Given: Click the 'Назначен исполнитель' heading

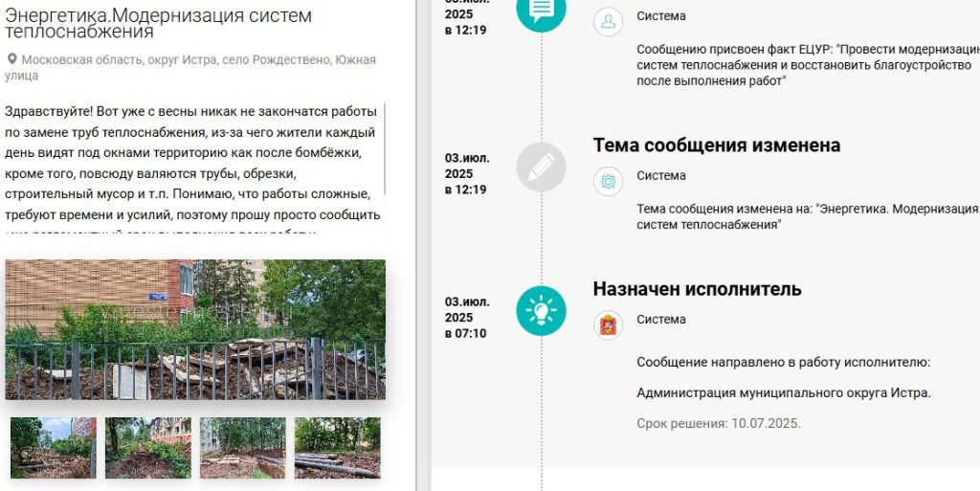Looking at the screenshot, I should [697, 289].
